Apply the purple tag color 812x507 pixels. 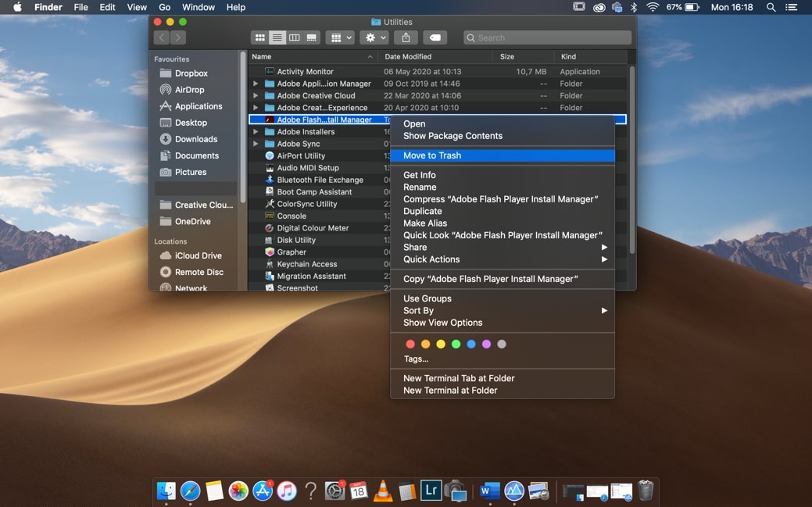pyautogui.click(x=486, y=345)
